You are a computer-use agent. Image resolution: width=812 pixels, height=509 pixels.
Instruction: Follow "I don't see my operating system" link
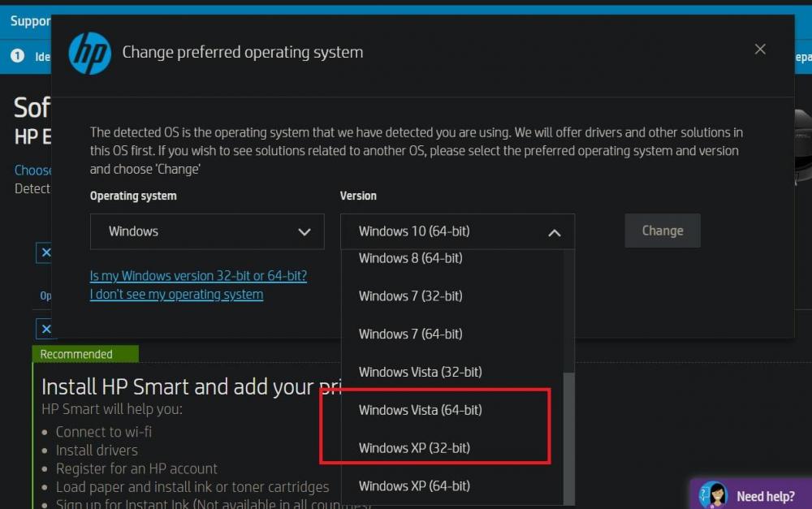(176, 295)
